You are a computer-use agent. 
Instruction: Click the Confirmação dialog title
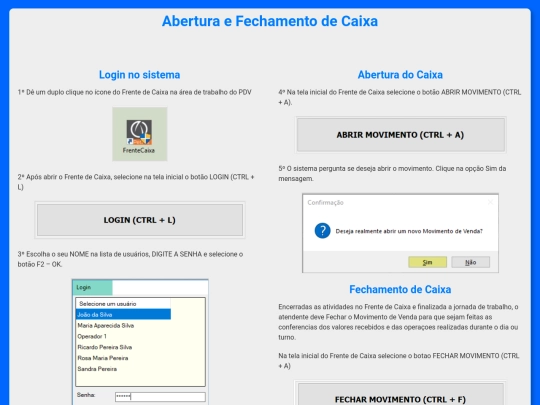325,202
